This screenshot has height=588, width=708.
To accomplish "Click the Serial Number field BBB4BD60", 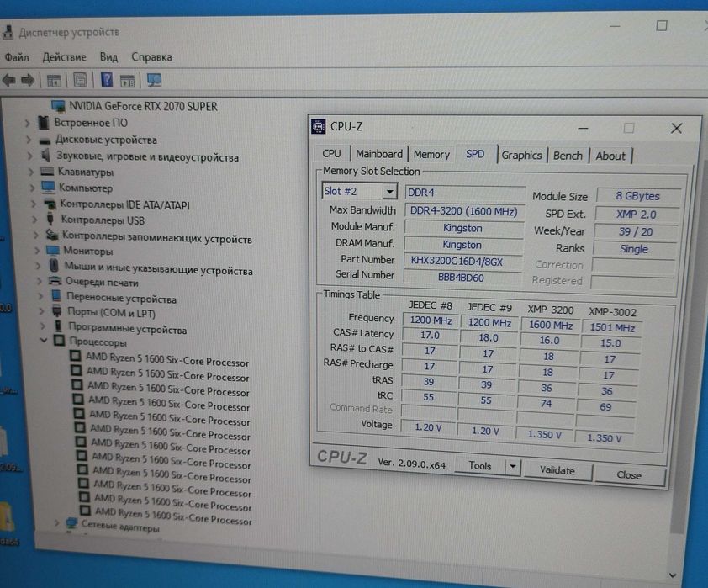I will point(462,277).
